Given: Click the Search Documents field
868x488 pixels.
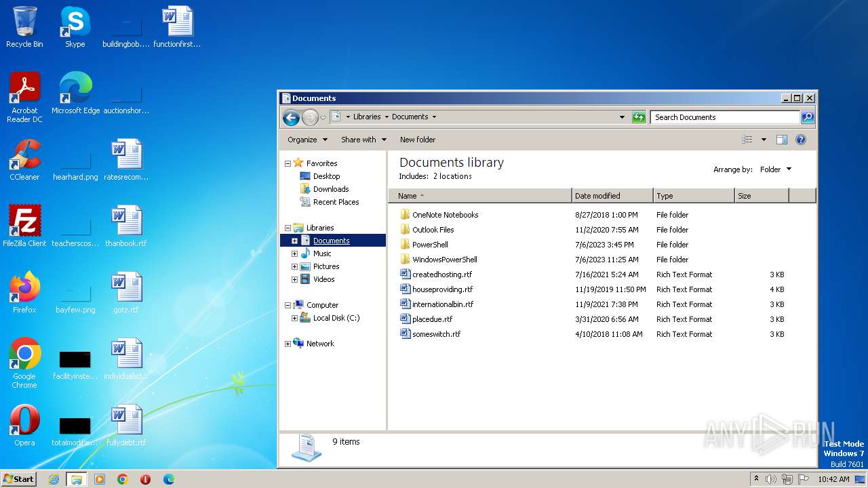Looking at the screenshot, I should coord(725,117).
